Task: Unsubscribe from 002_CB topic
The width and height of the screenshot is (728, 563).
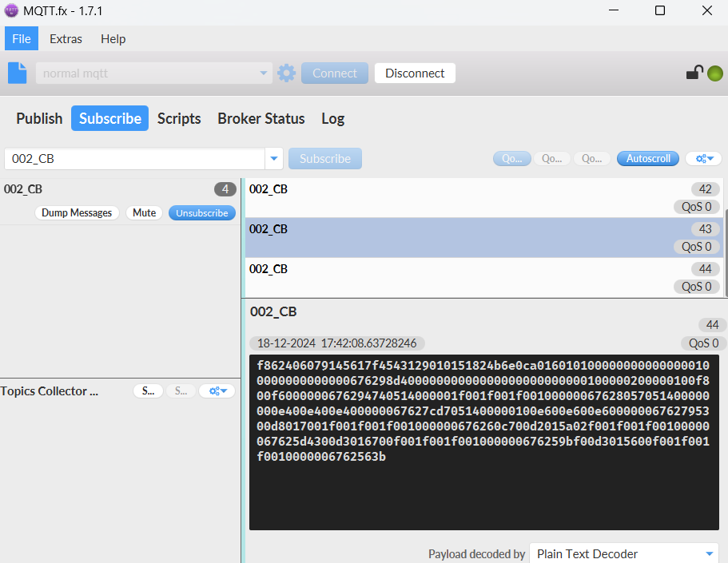Action: tap(202, 213)
